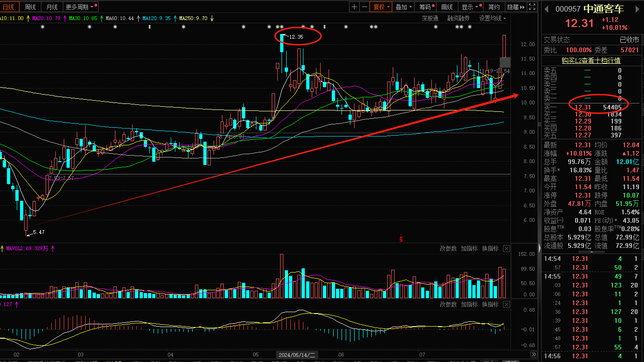This screenshot has width=644, height=362.
Task: Click 加指标 in volume panel
Action: click(x=469, y=248)
